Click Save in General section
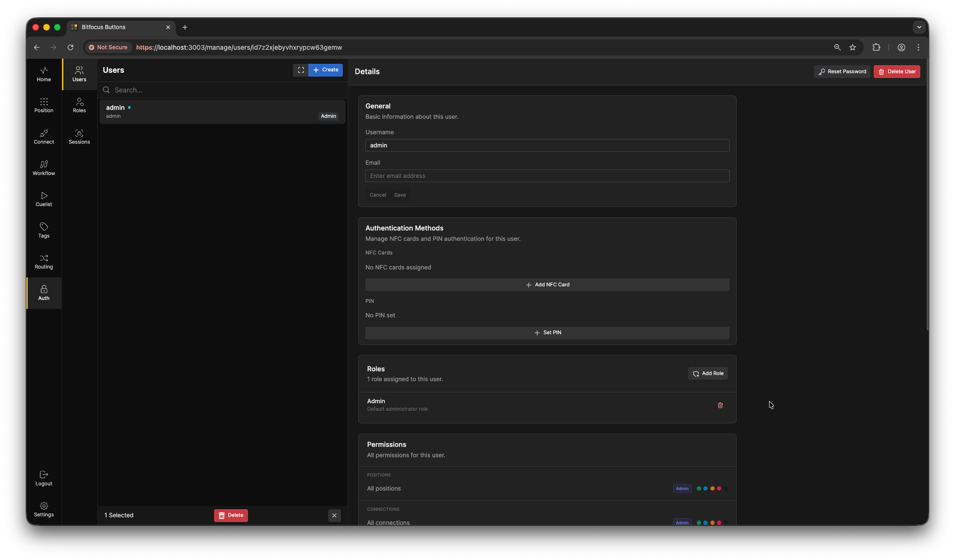Screen dimensions: 955x560 (400, 195)
